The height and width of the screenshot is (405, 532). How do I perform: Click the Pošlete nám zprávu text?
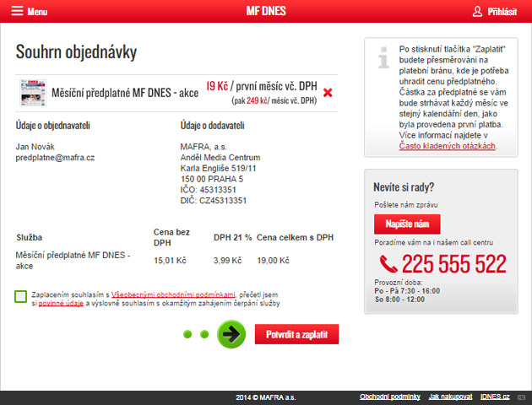coord(406,205)
